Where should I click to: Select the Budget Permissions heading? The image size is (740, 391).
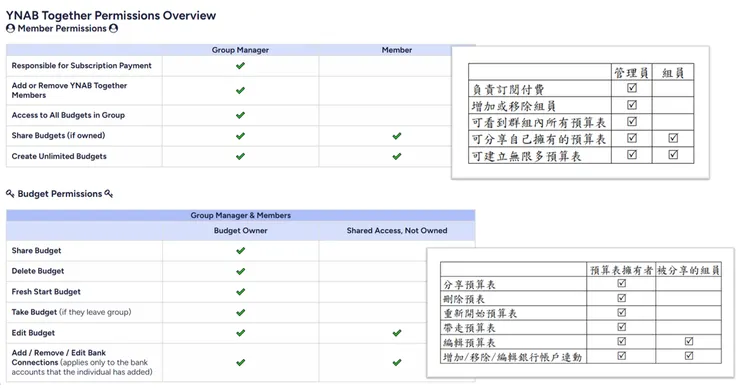click(x=60, y=194)
